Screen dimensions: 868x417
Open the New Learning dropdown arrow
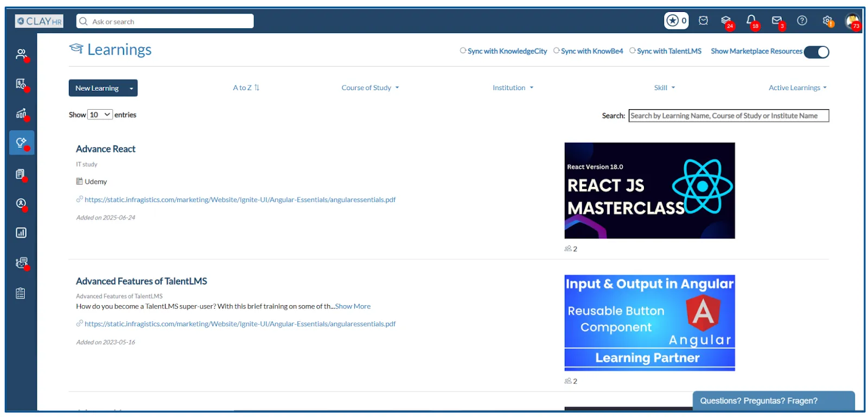(131, 89)
